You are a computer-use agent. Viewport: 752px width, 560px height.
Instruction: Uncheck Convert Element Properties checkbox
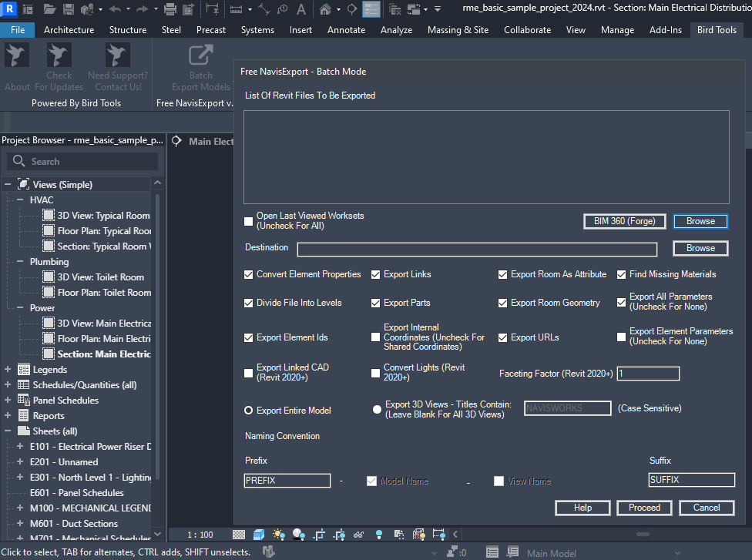pos(249,274)
